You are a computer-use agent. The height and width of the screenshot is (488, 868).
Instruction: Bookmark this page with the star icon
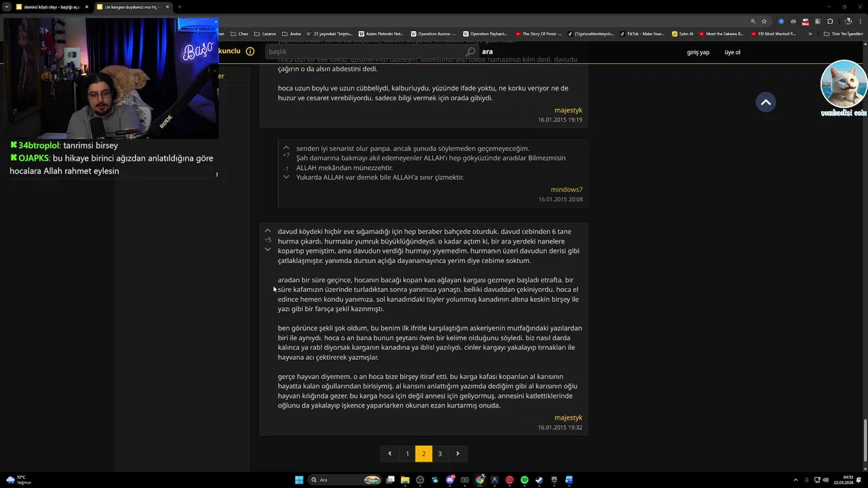pos(764,21)
